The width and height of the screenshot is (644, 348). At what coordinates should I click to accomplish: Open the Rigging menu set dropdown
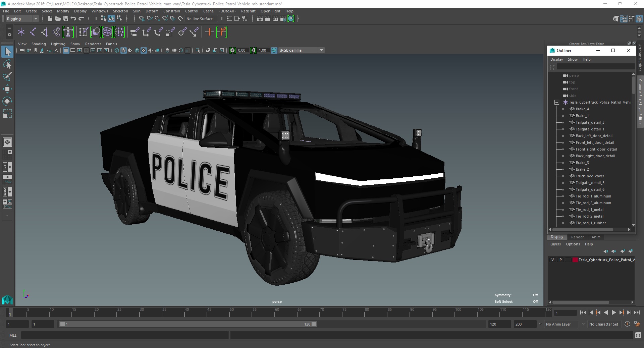(22, 19)
